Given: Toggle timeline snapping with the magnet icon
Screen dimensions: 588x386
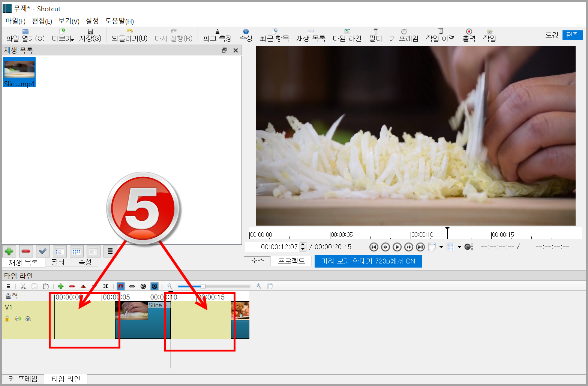Looking at the screenshot, I should 121,286.
